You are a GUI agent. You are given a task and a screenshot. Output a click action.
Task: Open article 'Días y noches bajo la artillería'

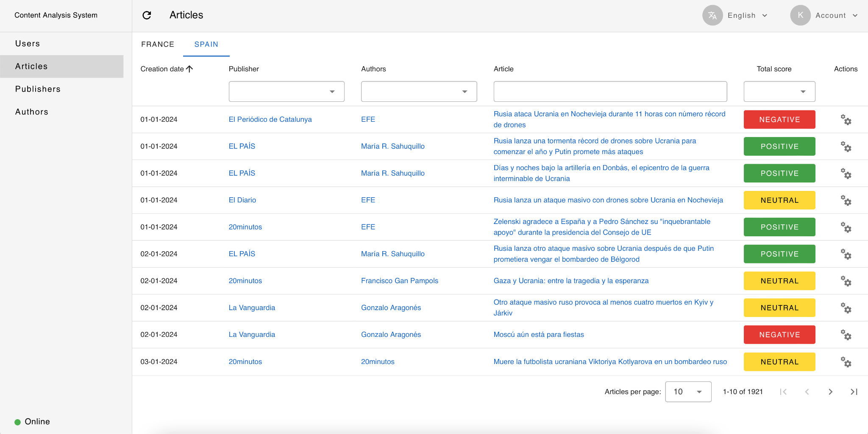[601, 173]
